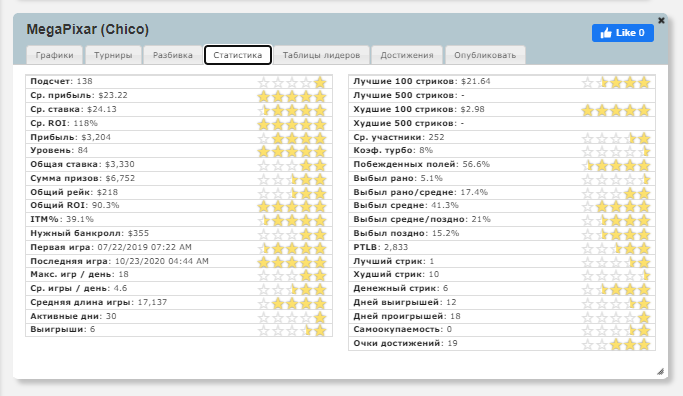Click the Лучший стрик: 1 text
The image size is (683, 396).
pos(394,261)
